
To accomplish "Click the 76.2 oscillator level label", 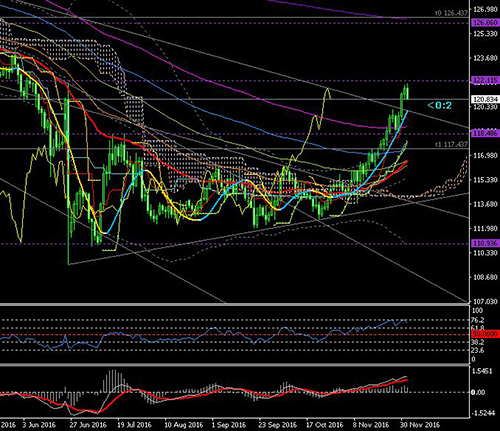I will point(478,320).
